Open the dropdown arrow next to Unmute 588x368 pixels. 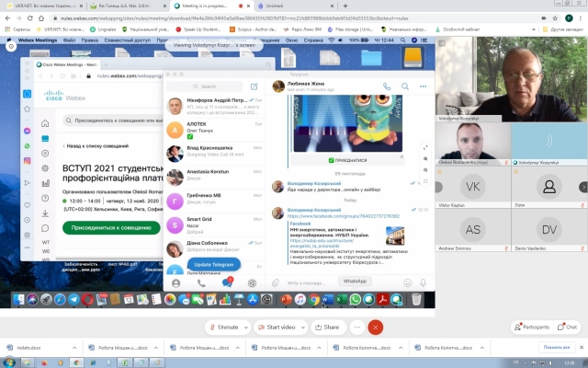click(x=246, y=328)
